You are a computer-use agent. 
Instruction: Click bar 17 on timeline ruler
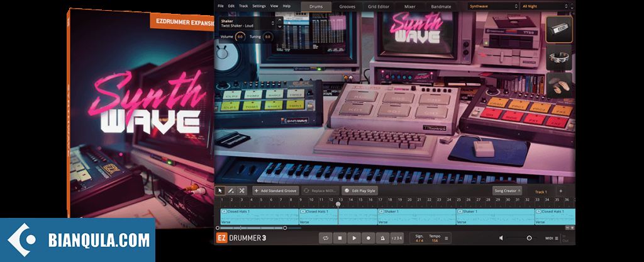tap(380, 200)
